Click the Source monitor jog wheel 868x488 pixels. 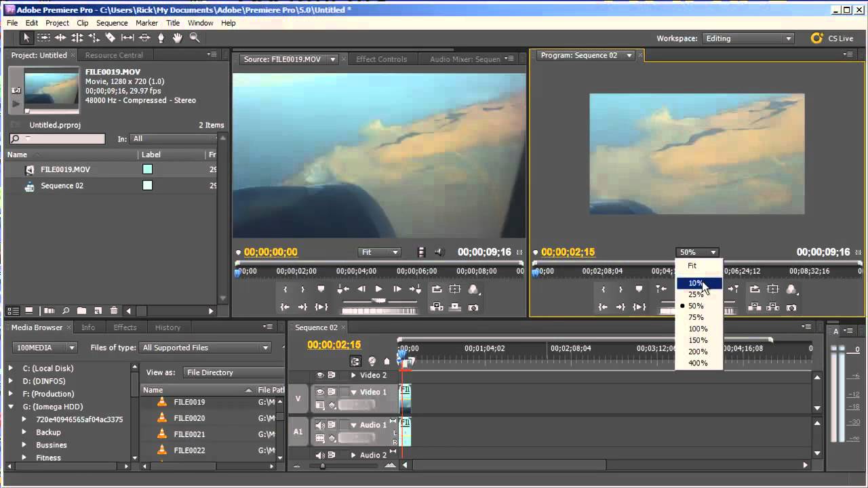(x=379, y=311)
